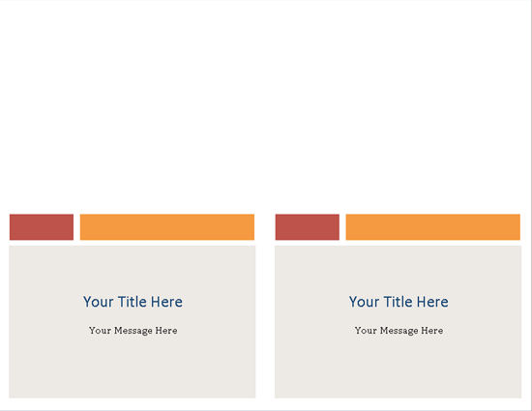
Task: Click the blank white area above the left card
Action: [132, 106]
